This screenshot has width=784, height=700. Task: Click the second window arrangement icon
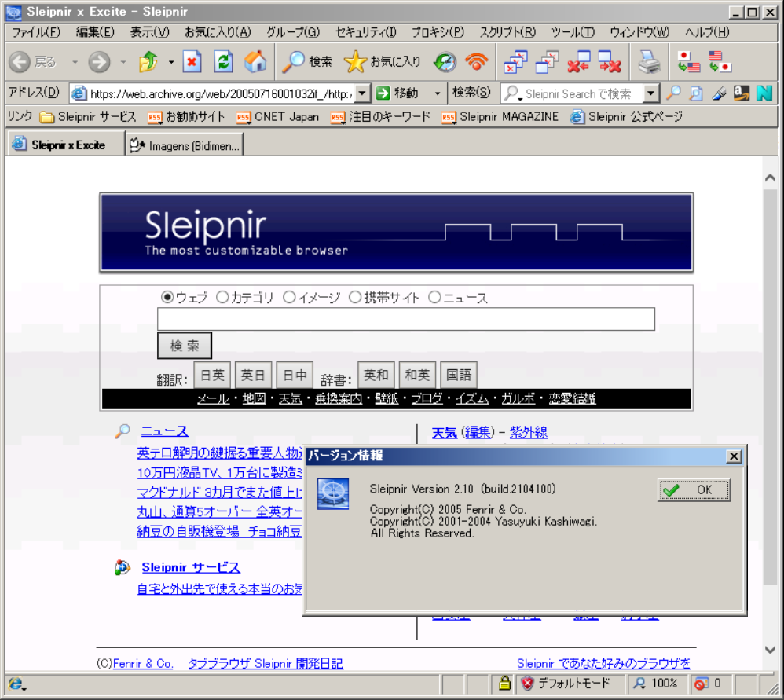[x=547, y=62]
